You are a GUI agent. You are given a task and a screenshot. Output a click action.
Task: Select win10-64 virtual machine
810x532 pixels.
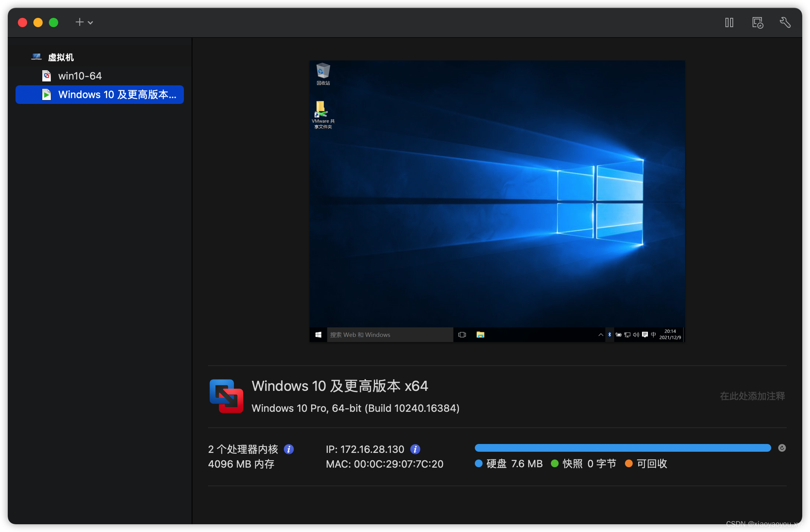click(80, 76)
